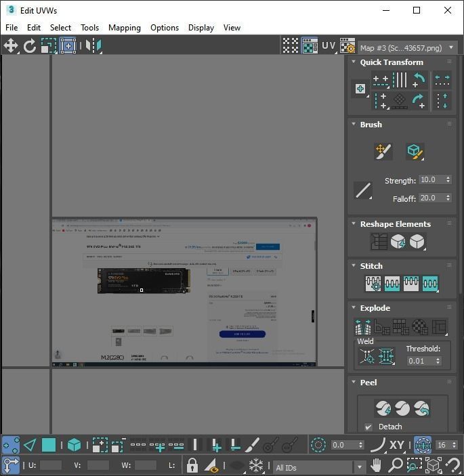Image resolution: width=464 pixels, height=476 pixels.
Task: Open the Mapping menu
Action: point(125,28)
